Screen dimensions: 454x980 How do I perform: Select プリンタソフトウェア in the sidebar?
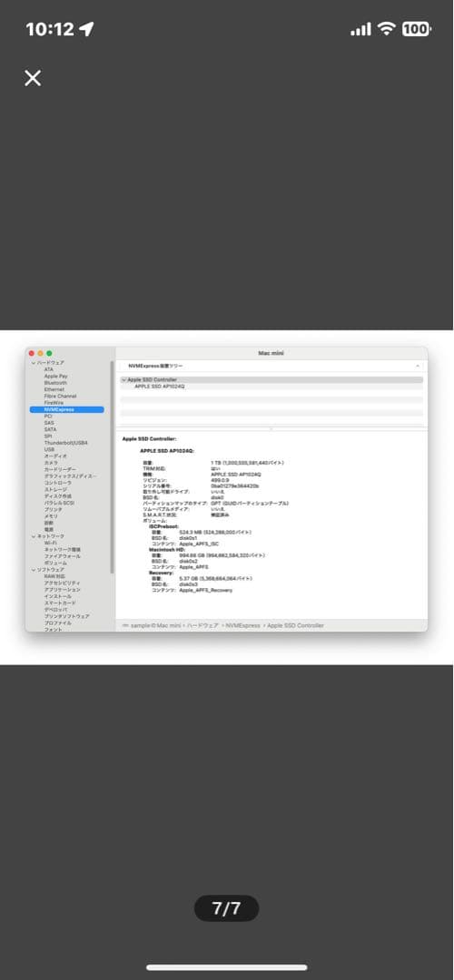click(x=66, y=616)
